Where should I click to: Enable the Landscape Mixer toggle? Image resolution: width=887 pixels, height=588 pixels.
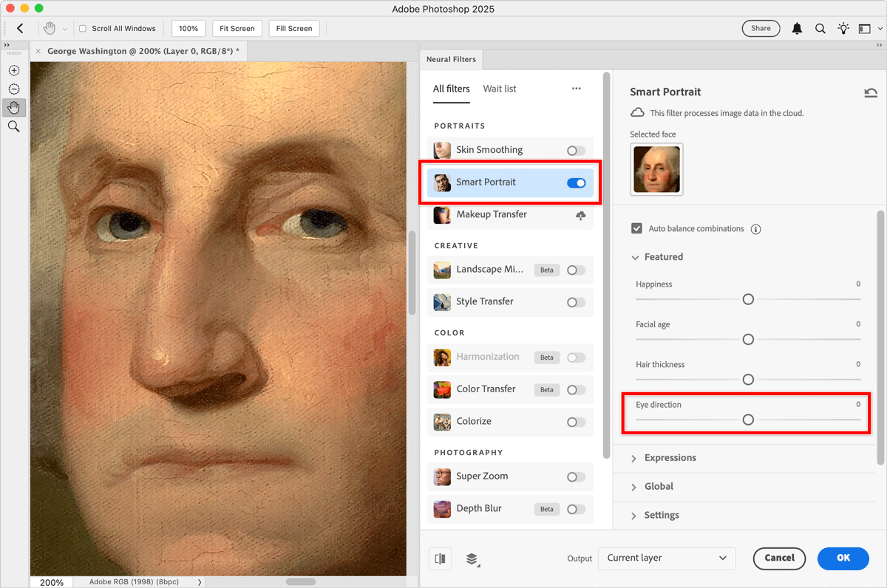click(x=576, y=270)
